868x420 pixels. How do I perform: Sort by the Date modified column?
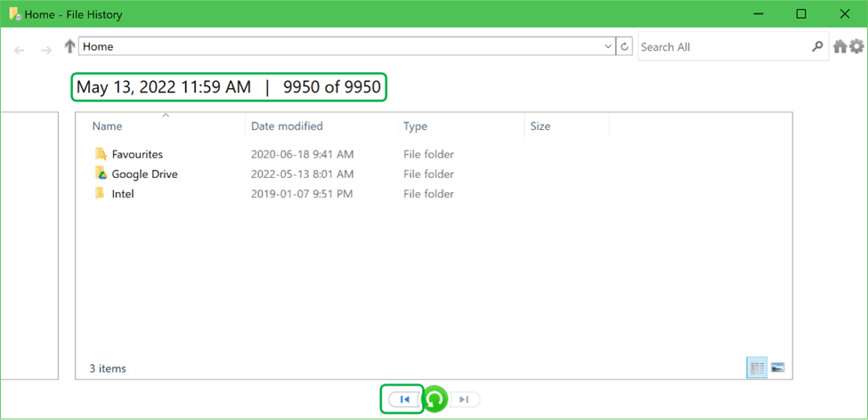287,126
